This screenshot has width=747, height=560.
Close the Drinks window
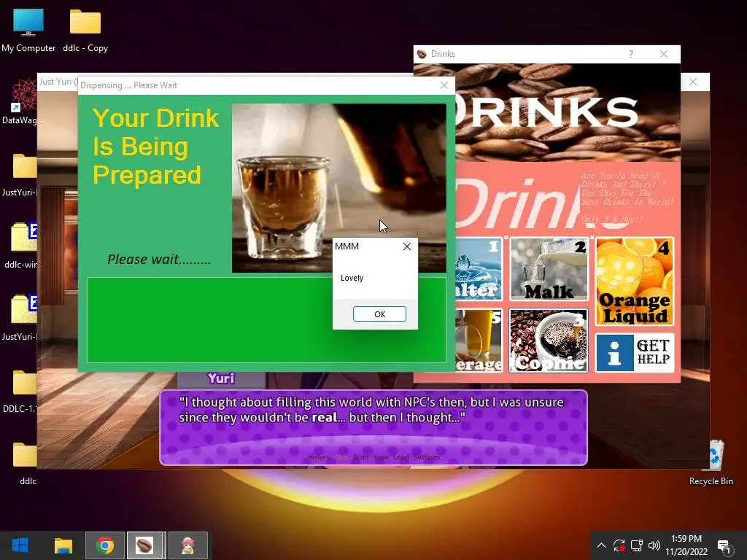coord(664,54)
